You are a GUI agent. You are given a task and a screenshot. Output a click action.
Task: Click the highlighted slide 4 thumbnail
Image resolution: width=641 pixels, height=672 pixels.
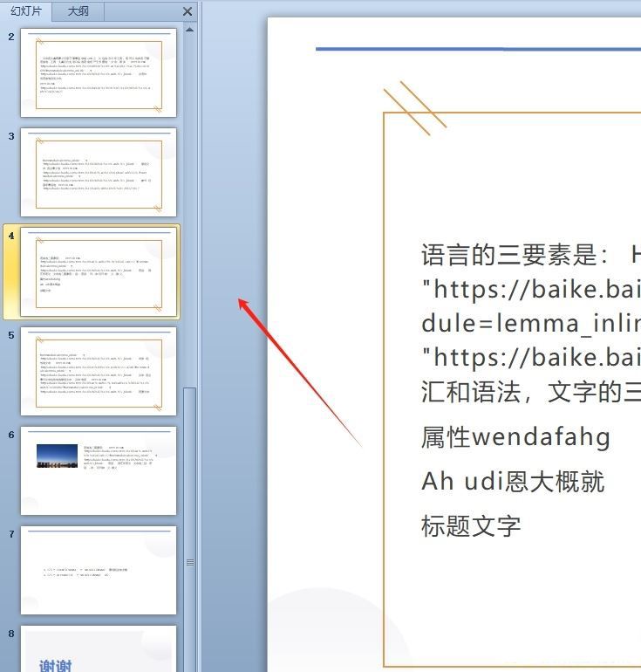point(99,271)
